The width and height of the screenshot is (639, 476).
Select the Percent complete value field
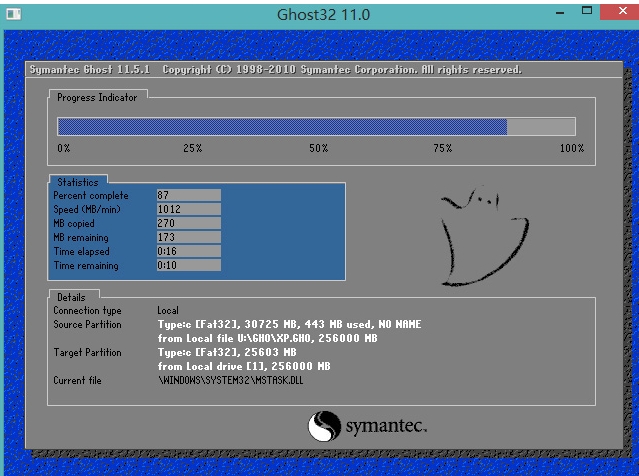pyautogui.click(x=188, y=195)
